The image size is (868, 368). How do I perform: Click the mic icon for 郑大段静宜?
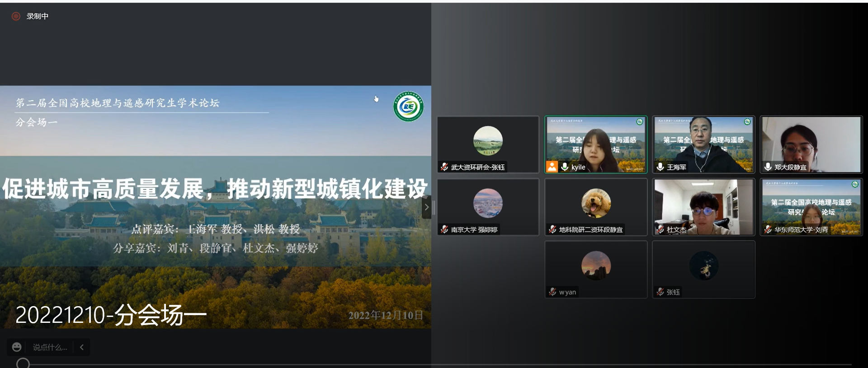pyautogui.click(x=768, y=167)
